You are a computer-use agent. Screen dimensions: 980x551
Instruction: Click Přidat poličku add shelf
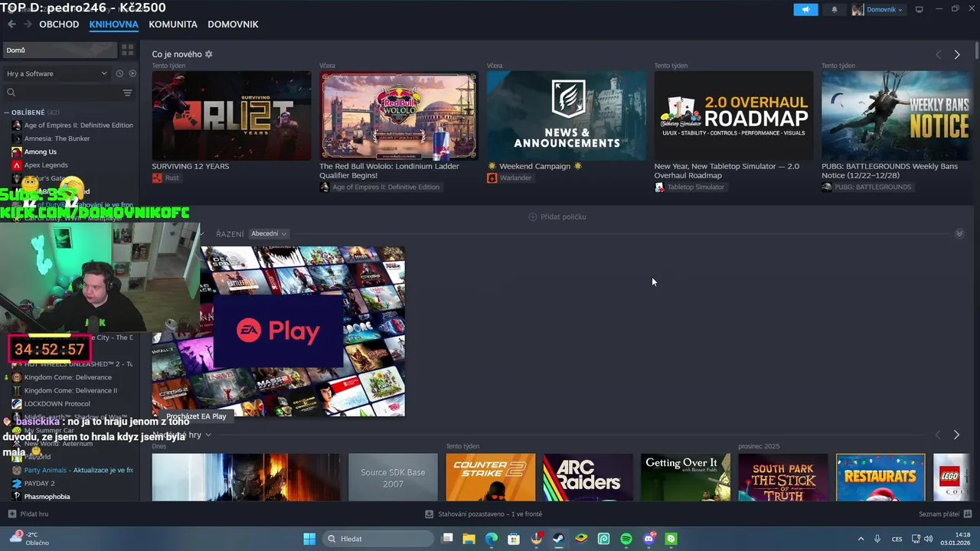click(557, 217)
